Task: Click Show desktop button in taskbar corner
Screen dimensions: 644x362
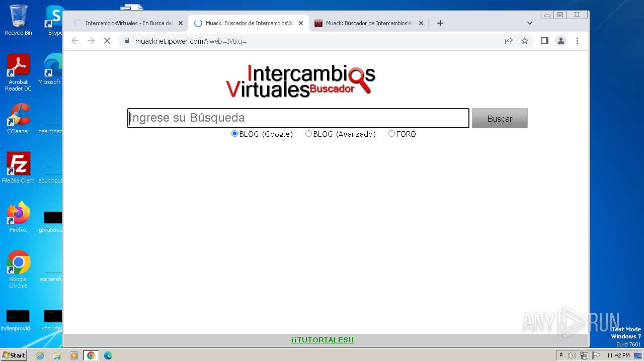Action: coord(638,355)
